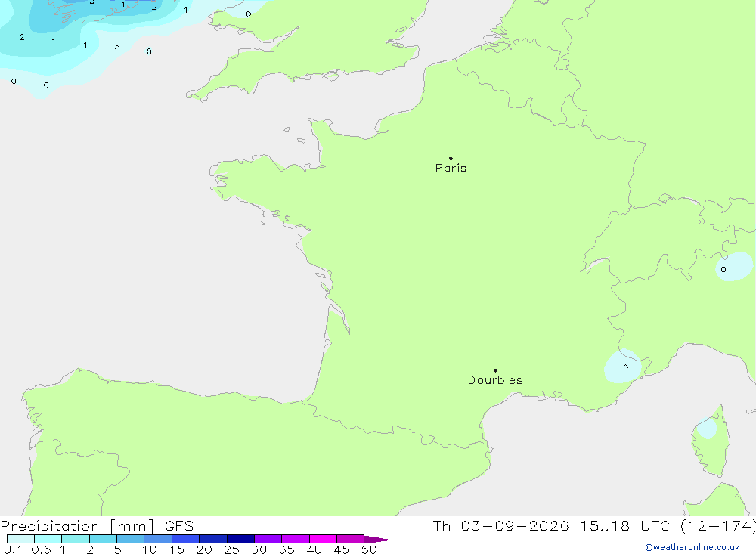Screen dimensions: 756x554
Task: Click the '10' legend scale label
Action: click(150, 549)
